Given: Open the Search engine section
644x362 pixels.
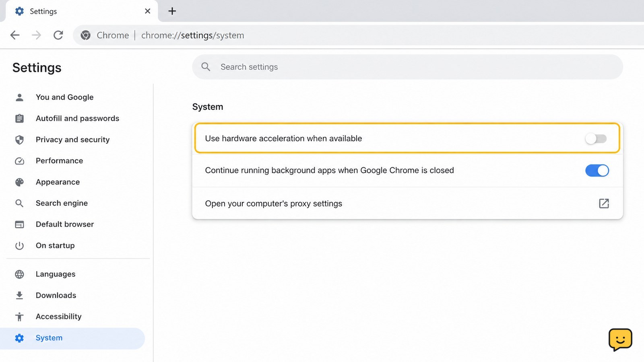Looking at the screenshot, I should pyautogui.click(x=62, y=203).
